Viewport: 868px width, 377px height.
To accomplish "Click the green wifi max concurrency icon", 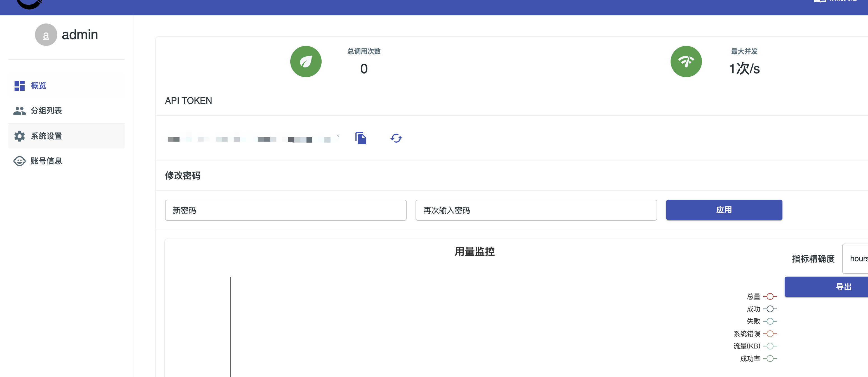I will [686, 62].
